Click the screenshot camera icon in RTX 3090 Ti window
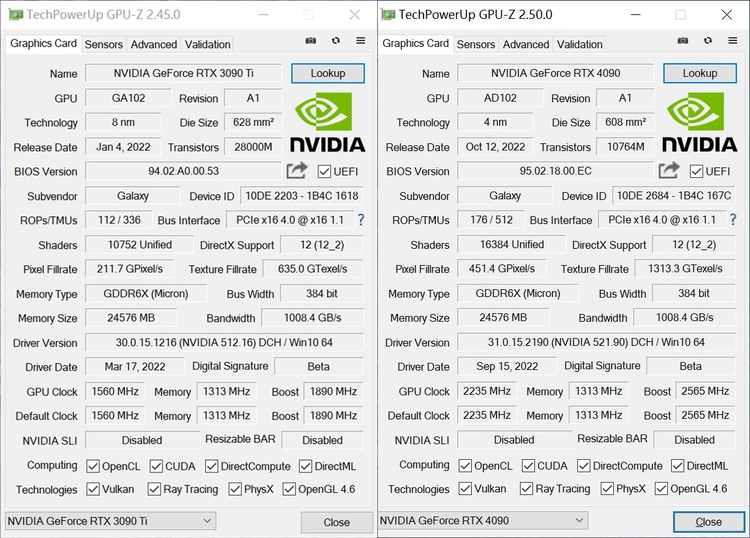 coord(311,41)
